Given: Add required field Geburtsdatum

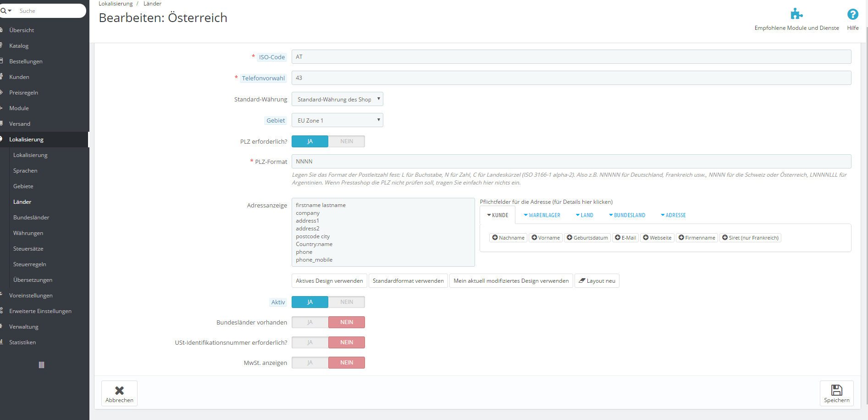Looking at the screenshot, I should point(587,238).
